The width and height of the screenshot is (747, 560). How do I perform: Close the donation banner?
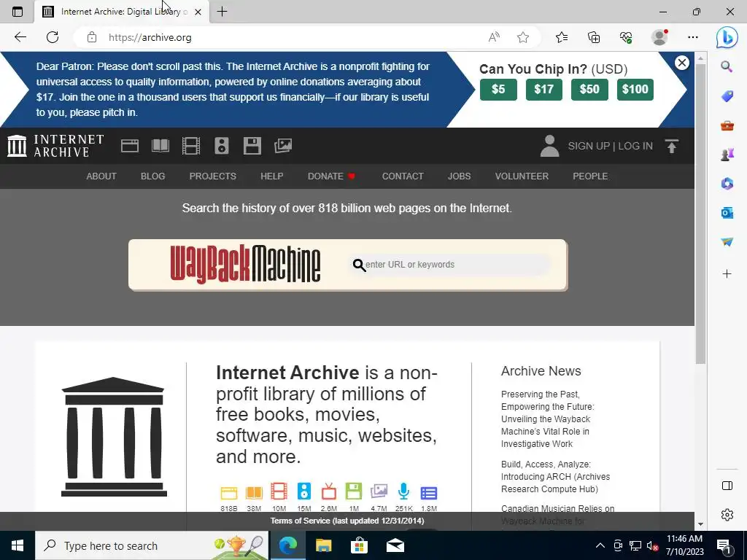tap(682, 63)
